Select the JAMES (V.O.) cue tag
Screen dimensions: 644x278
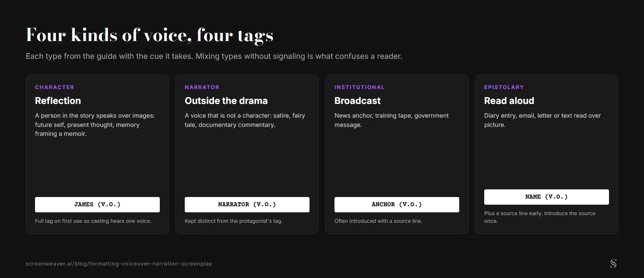[97, 205]
